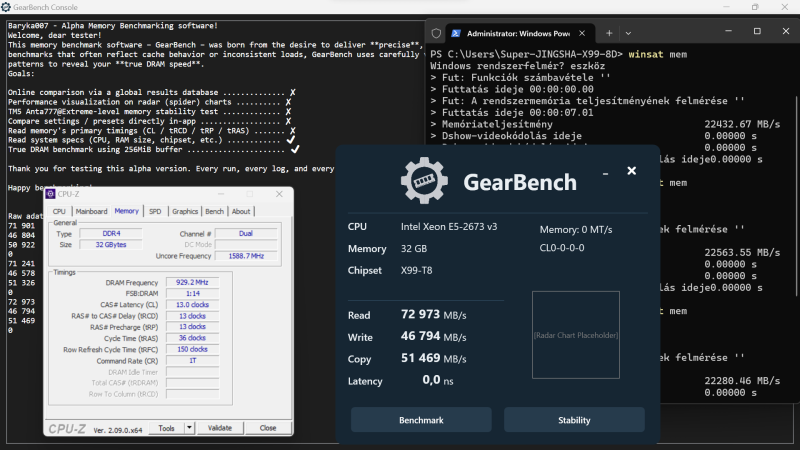Click the CAS# Latency 13.0 clocks field

coord(192,305)
